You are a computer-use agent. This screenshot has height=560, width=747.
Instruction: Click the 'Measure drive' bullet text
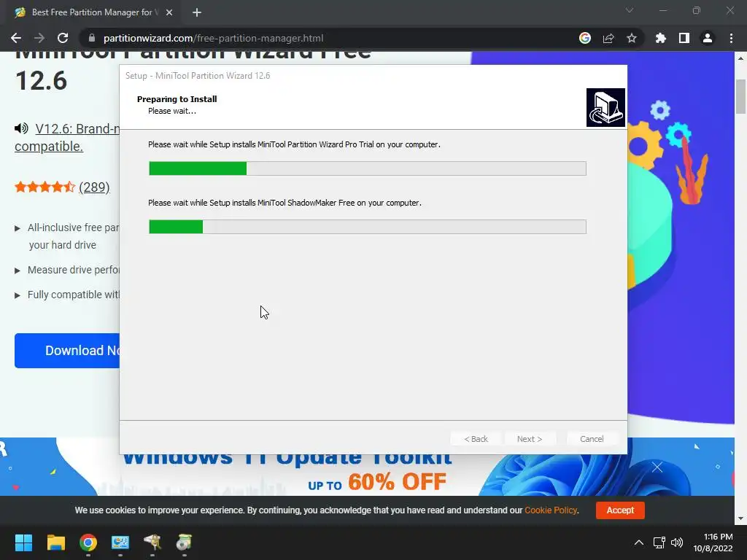click(x=73, y=270)
